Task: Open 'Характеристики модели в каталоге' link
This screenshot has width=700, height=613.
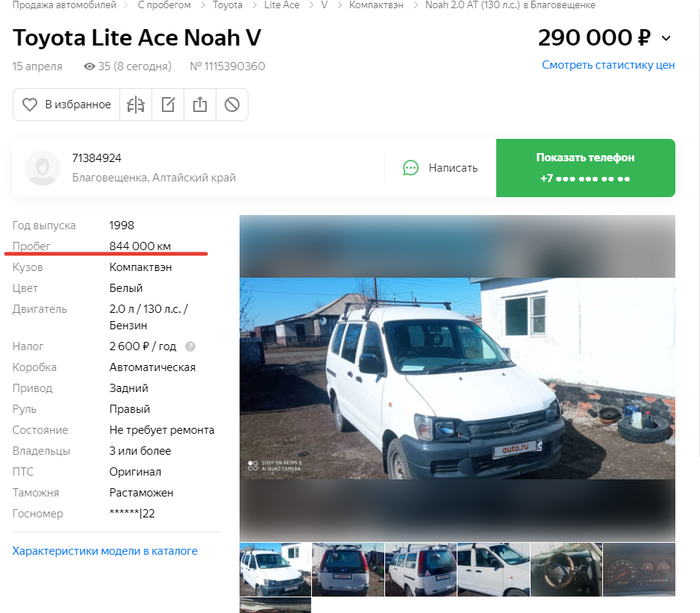Action: (x=105, y=551)
